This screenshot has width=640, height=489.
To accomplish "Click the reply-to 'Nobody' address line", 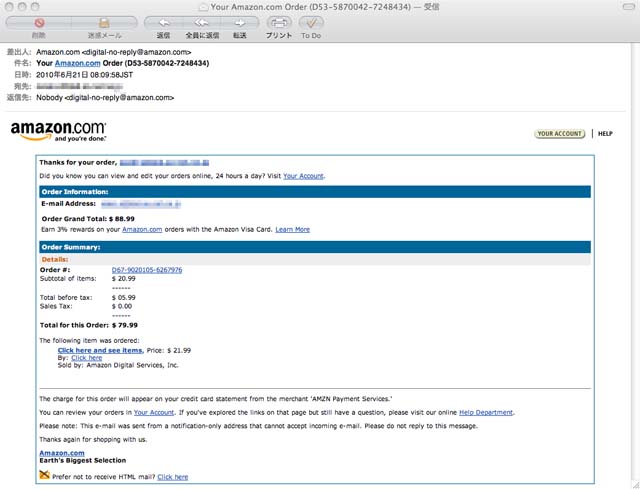I will click(105, 98).
